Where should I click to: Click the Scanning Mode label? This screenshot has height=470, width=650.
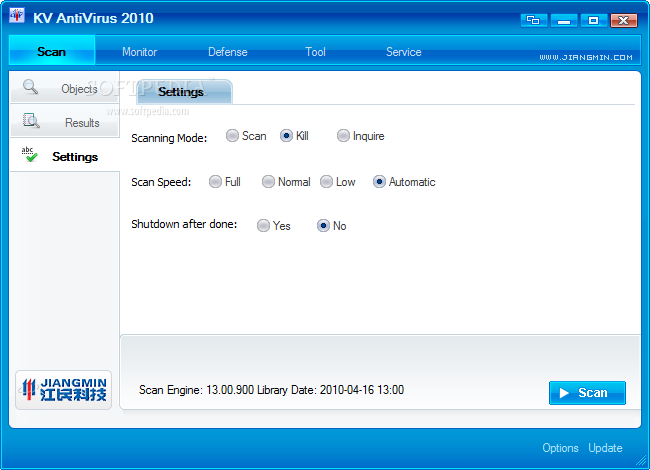click(x=169, y=138)
